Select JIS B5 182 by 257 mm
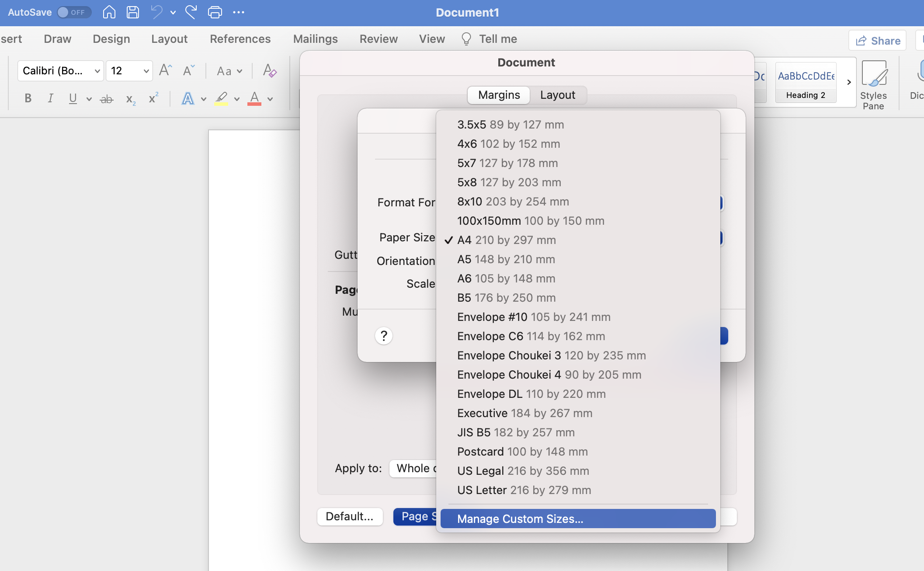The image size is (924, 571). [x=578, y=432]
